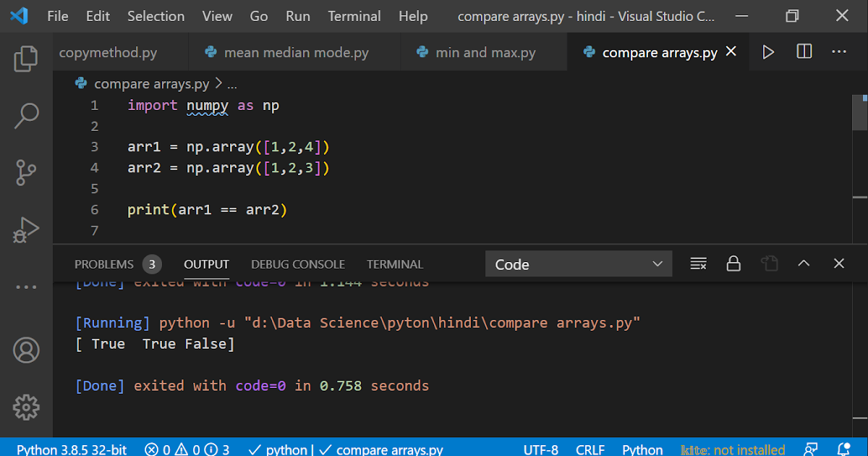Restore down the VS Code window

point(792,16)
